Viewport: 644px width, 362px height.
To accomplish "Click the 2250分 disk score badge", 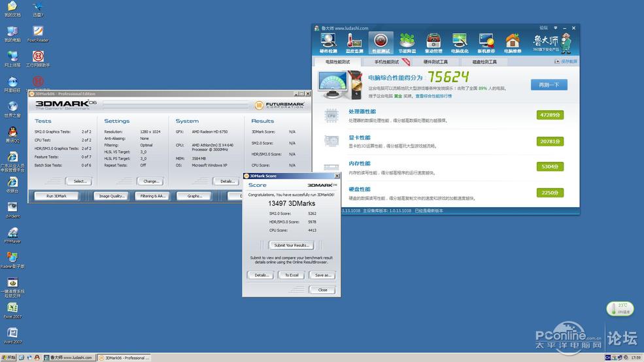I will tap(550, 193).
